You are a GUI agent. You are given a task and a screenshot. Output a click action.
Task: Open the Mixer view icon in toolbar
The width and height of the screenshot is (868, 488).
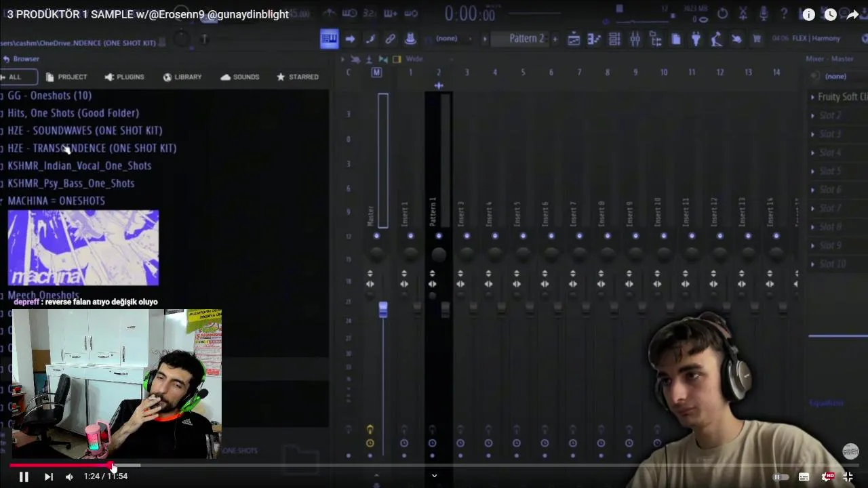click(x=635, y=39)
